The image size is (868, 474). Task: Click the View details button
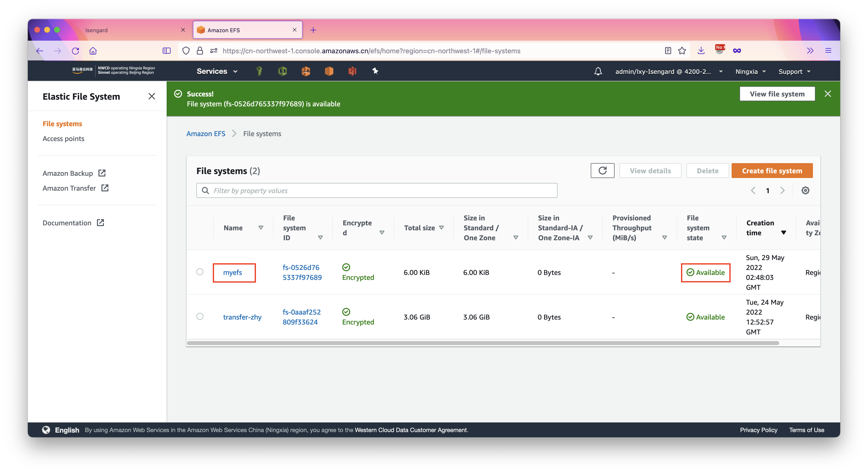click(650, 171)
